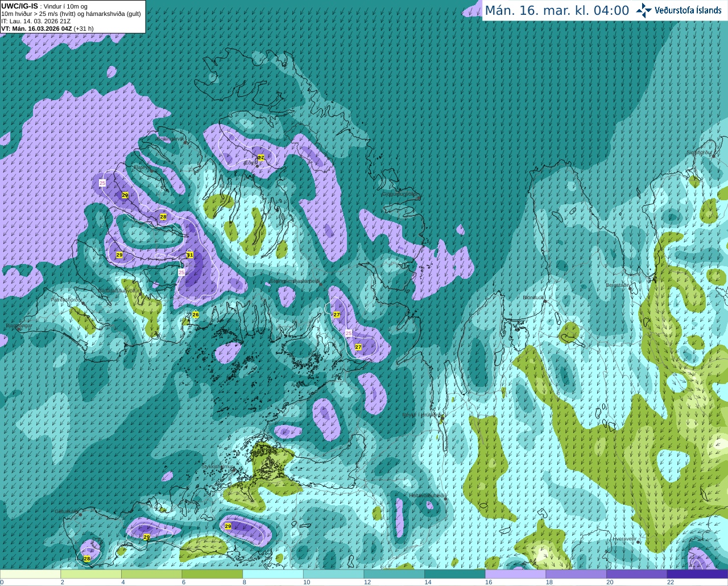Click the 0–2 m/s pale yellow legend swatch
The width and height of the screenshot is (728, 586).
[x=30, y=574]
